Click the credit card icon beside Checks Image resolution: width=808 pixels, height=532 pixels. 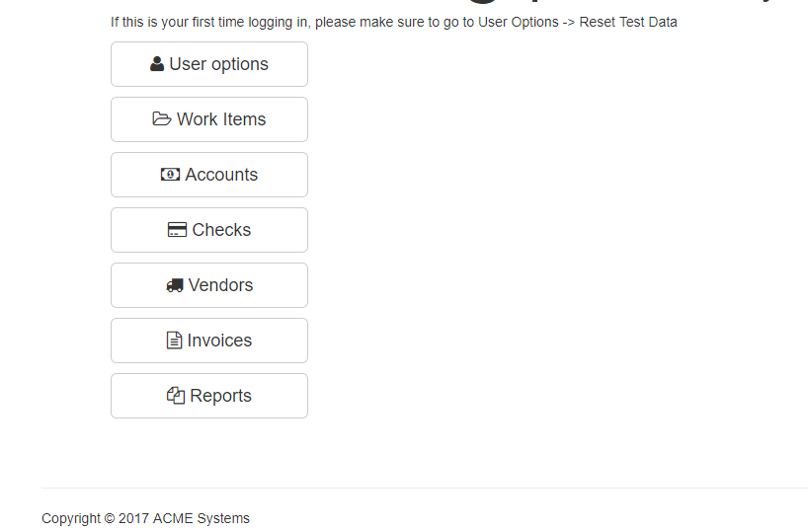[178, 230]
